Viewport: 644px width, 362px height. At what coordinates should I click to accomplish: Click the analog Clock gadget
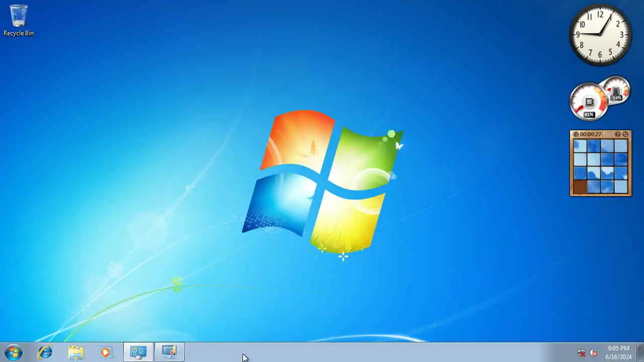[x=600, y=35]
